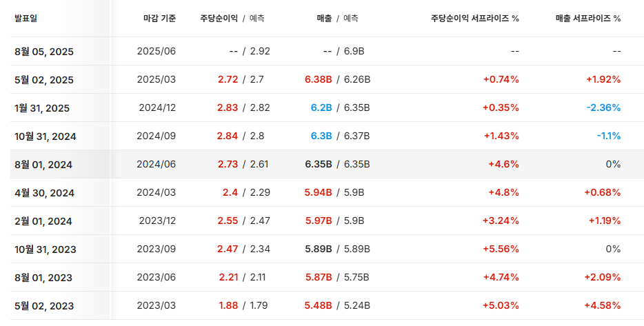Click the EPS value 2.83

pos(228,108)
